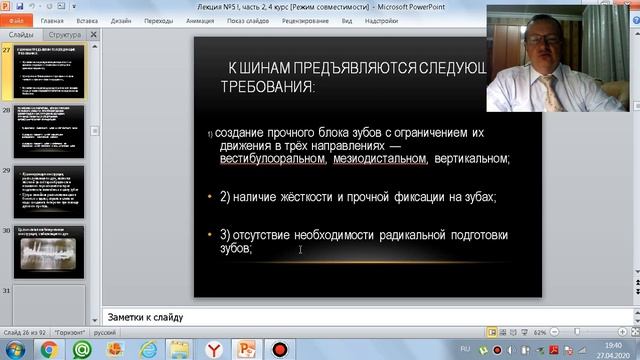640x360 pixels.
Task: Click into the Заметки к слайду notes field
Action: (367, 317)
